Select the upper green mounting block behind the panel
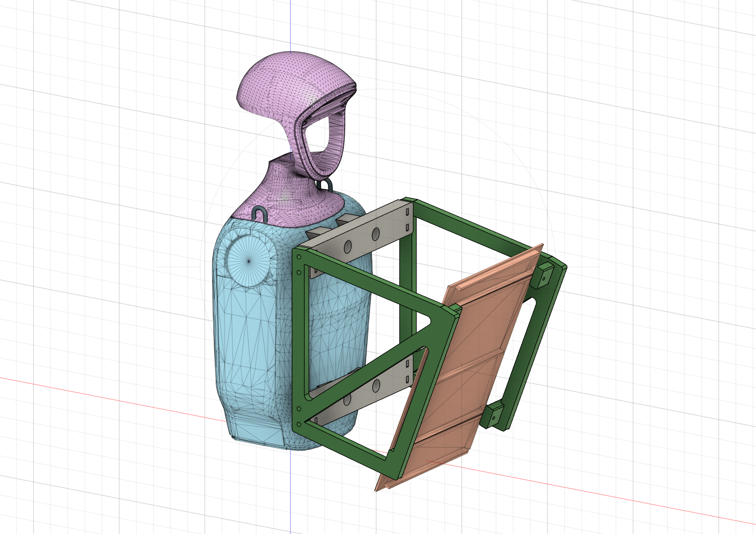The image size is (756, 534). coord(543,275)
